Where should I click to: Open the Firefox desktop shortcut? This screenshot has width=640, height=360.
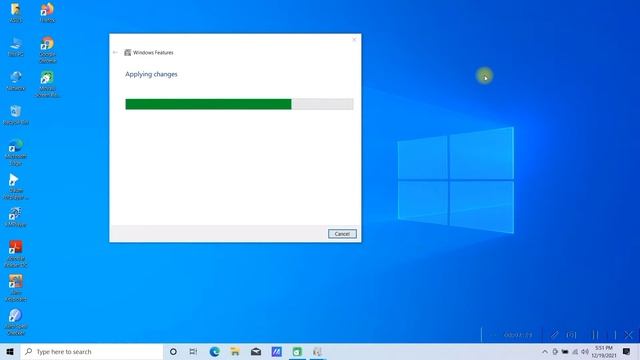click(x=47, y=12)
